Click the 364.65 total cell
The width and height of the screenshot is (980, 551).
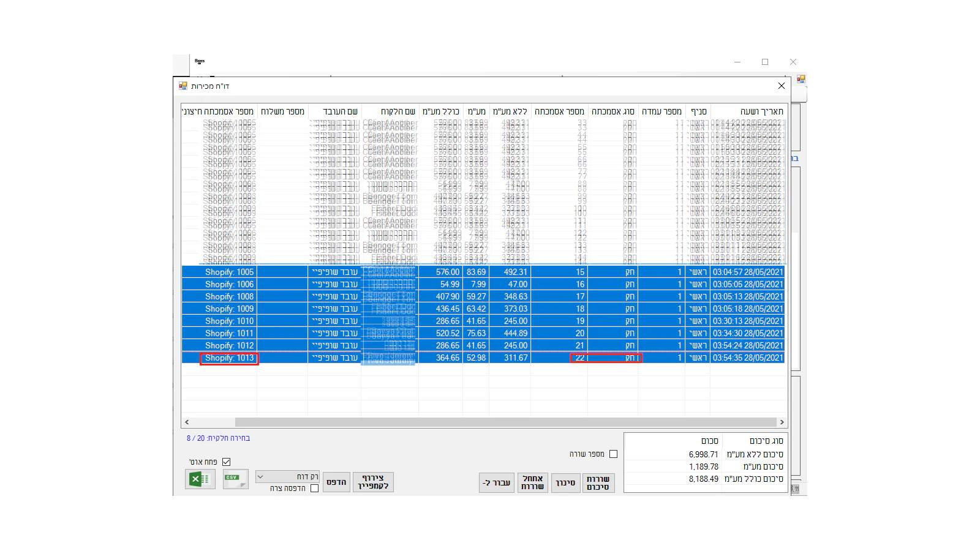coord(441,358)
